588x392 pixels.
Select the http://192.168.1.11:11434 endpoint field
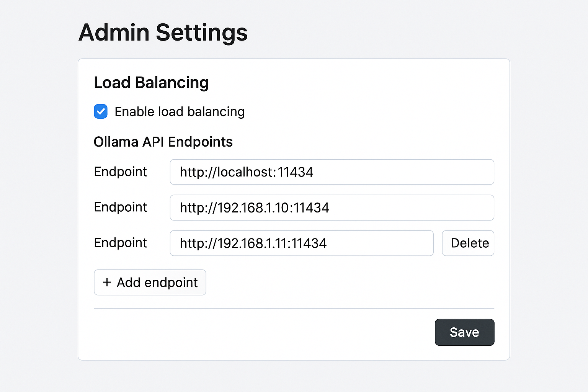[x=301, y=243]
